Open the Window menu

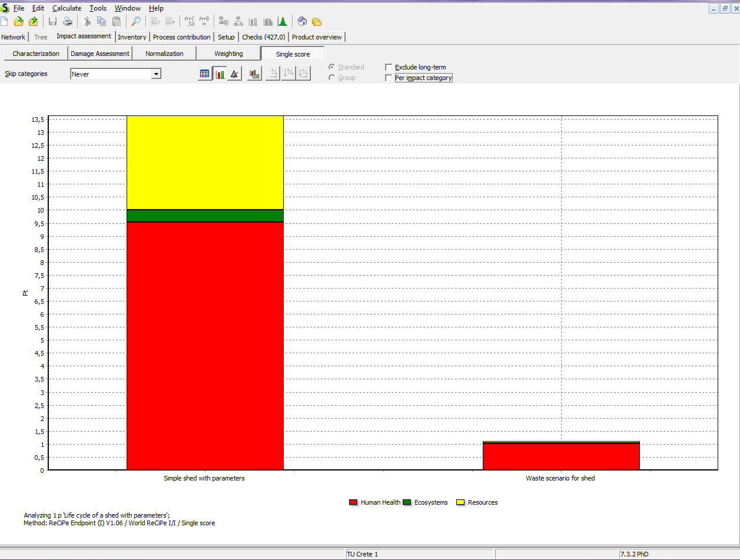point(128,8)
